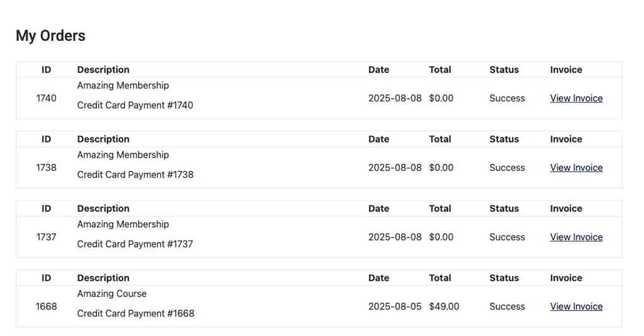Image resolution: width=644 pixels, height=336 pixels.
Task: Click Credit Card Payment #1737 text
Action: tap(135, 244)
